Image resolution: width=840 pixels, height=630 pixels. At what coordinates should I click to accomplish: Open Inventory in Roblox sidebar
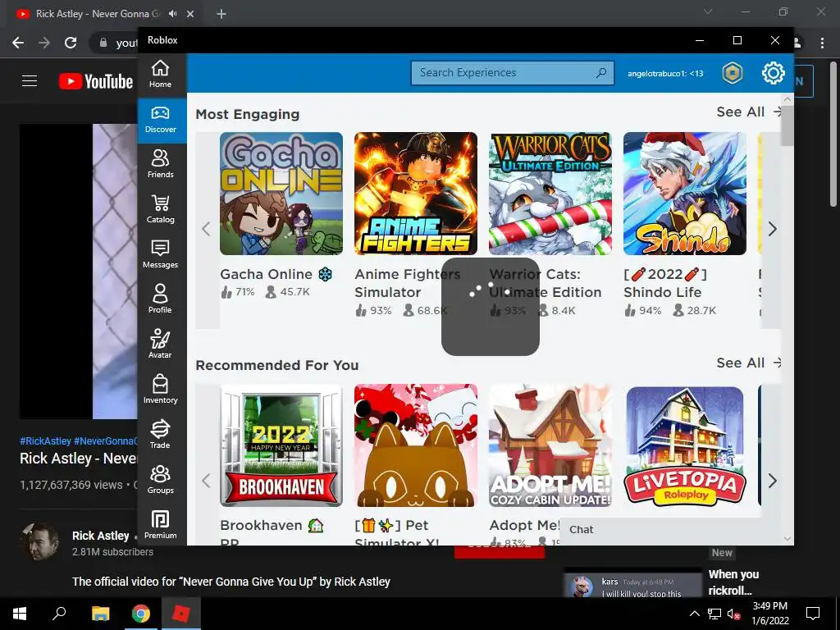160,390
